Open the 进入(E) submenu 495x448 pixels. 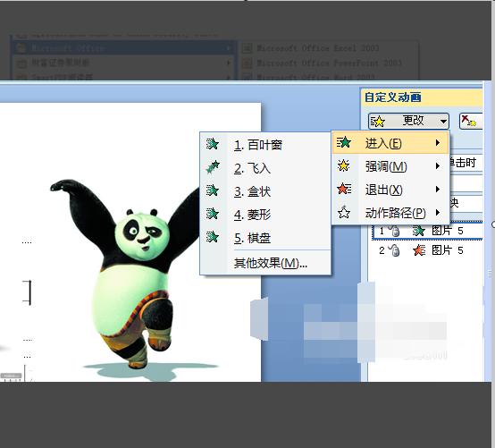(390, 143)
